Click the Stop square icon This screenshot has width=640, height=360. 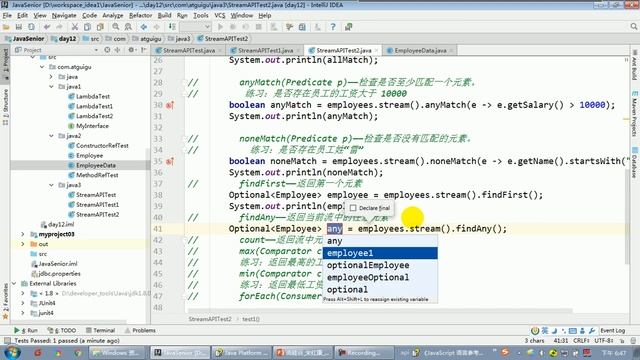click(x=258, y=27)
